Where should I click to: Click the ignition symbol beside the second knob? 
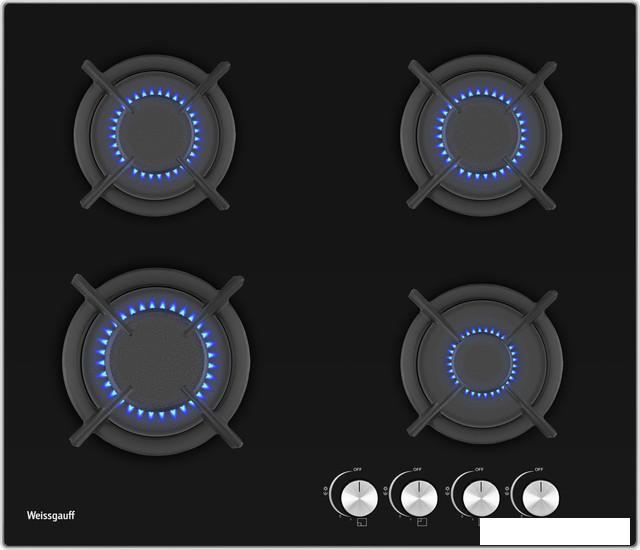point(387,490)
